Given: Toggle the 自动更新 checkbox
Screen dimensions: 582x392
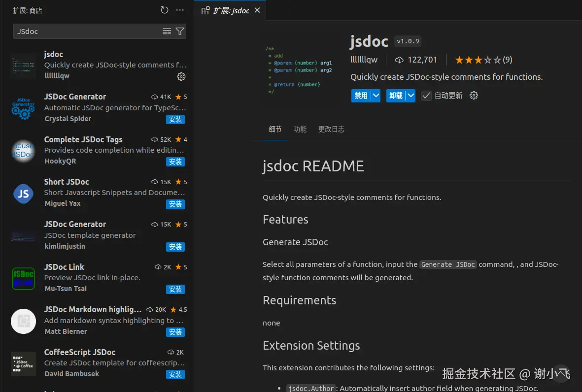Looking at the screenshot, I should [426, 96].
